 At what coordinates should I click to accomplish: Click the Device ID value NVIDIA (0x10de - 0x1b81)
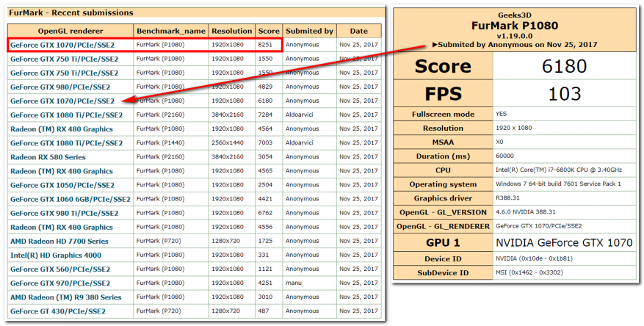tap(534, 258)
